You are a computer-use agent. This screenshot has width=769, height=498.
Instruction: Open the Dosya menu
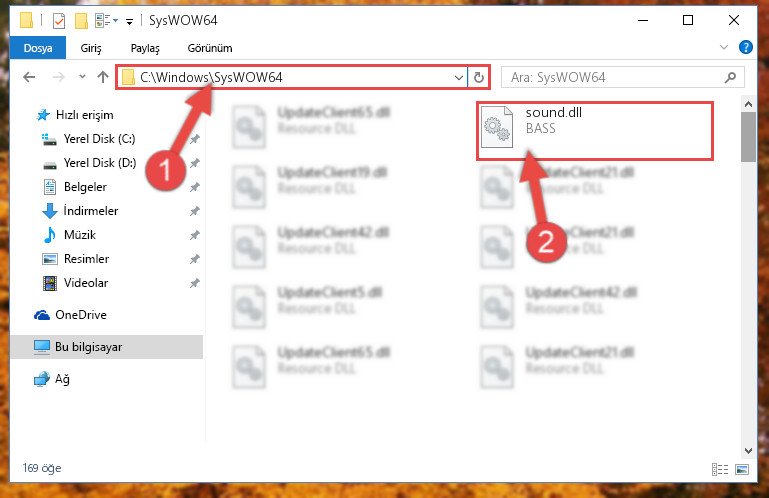tap(38, 48)
